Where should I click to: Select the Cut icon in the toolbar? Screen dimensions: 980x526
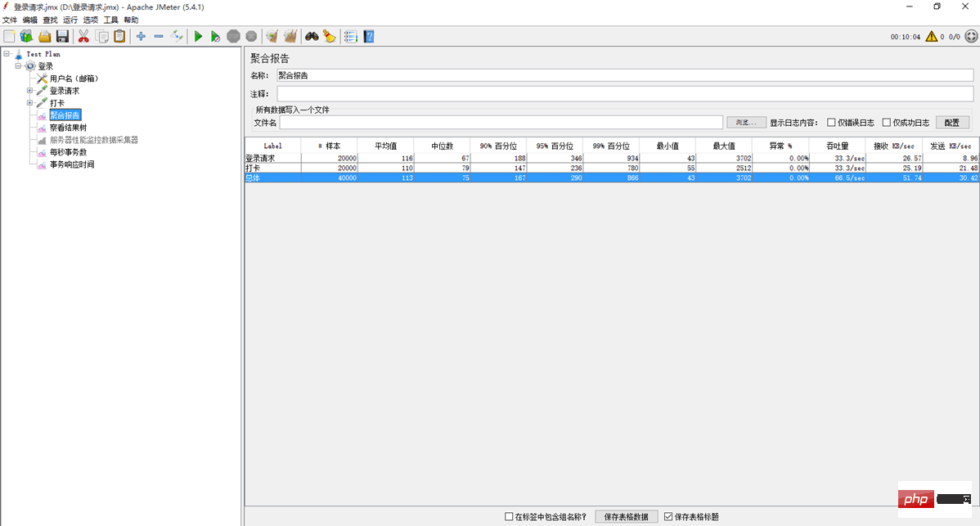pyautogui.click(x=82, y=36)
